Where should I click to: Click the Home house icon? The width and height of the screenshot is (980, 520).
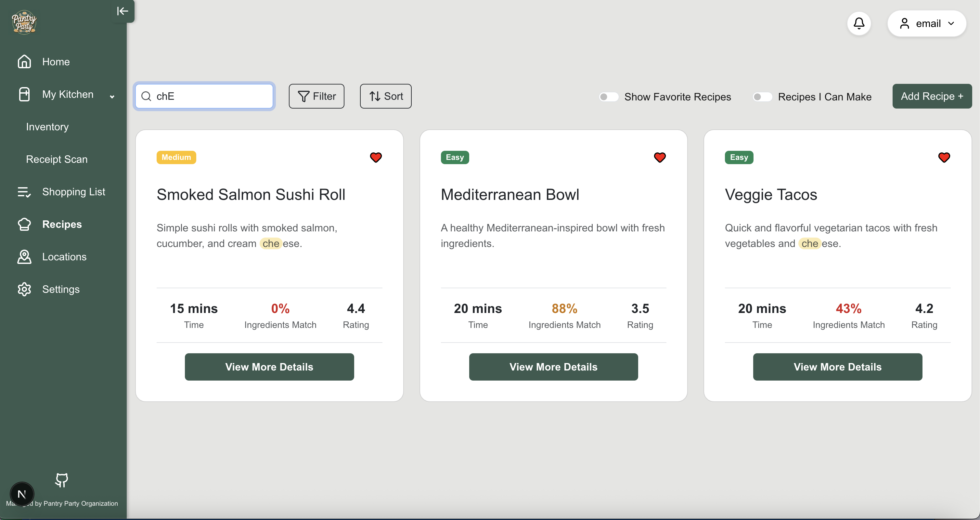coord(24,62)
